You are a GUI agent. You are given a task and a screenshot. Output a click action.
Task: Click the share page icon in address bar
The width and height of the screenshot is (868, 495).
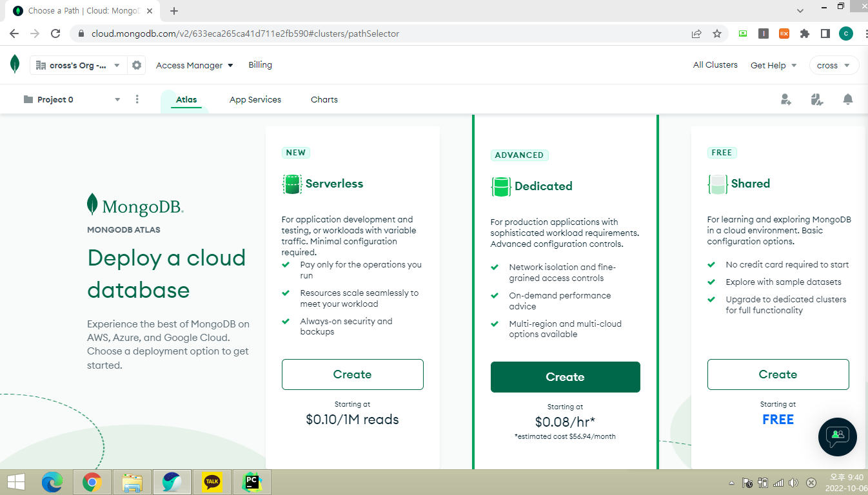(x=696, y=34)
